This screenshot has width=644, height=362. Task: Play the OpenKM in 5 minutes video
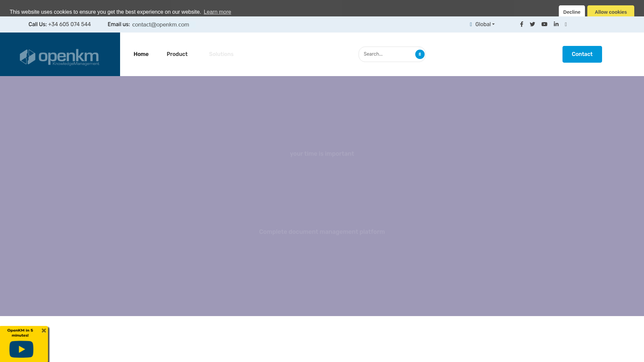21,349
